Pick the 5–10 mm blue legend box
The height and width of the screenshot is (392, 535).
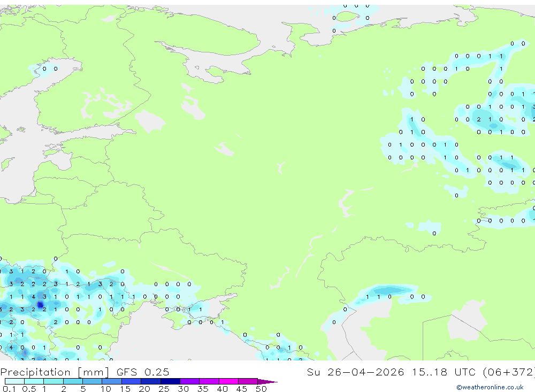click(x=93, y=381)
